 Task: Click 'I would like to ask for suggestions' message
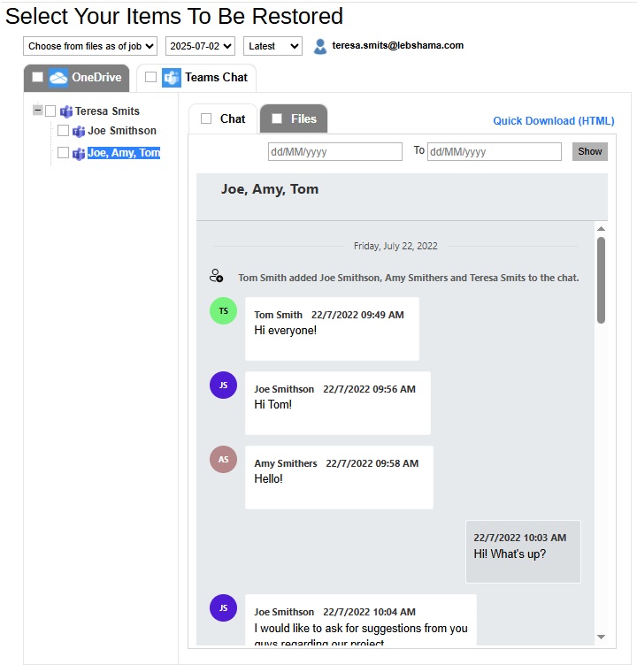point(361,620)
